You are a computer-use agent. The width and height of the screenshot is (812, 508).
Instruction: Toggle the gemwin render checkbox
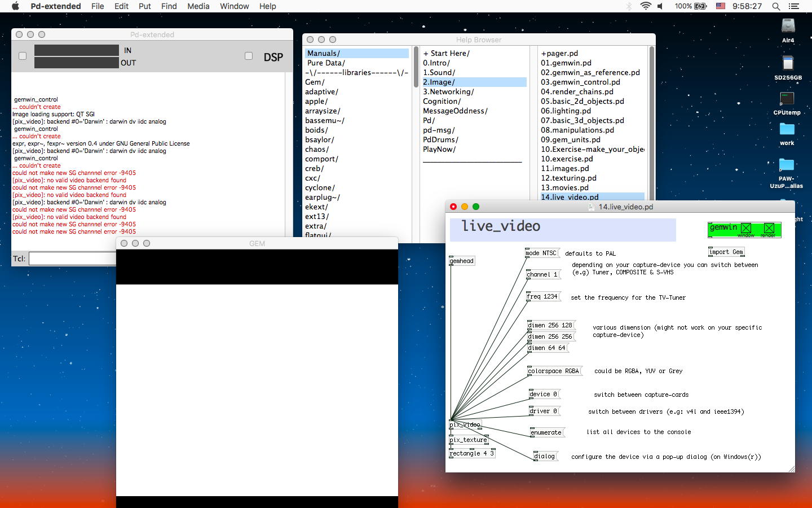(769, 228)
